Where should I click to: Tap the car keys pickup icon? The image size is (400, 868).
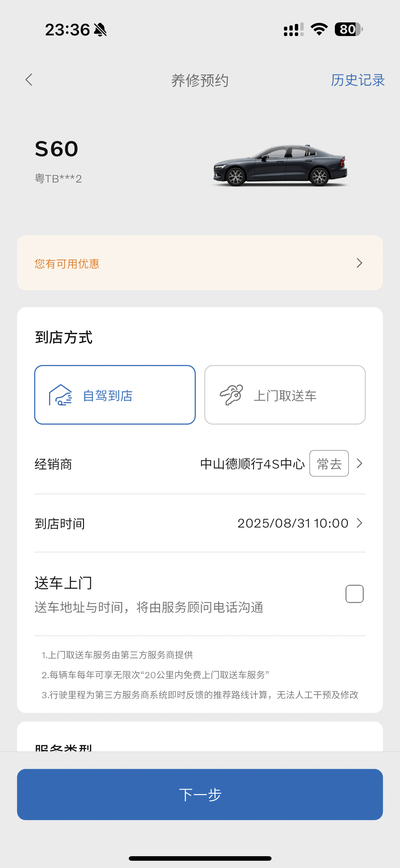(232, 395)
